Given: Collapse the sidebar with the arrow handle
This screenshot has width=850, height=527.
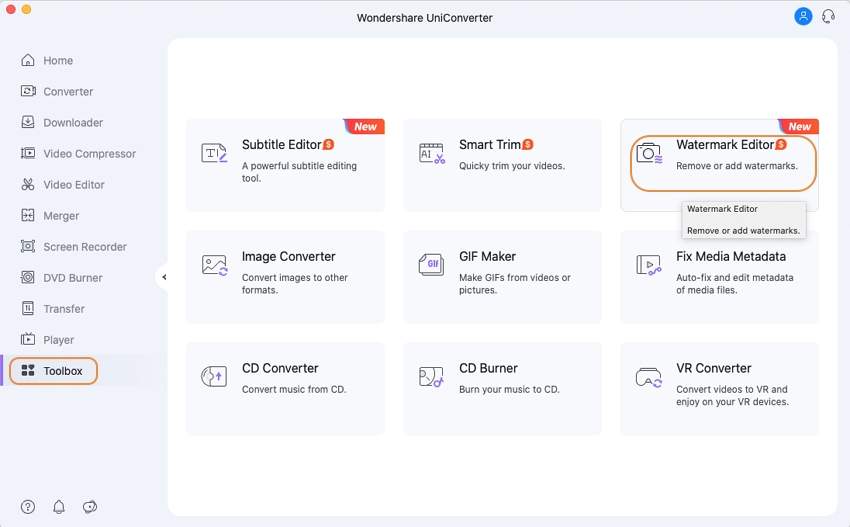Looking at the screenshot, I should (164, 277).
